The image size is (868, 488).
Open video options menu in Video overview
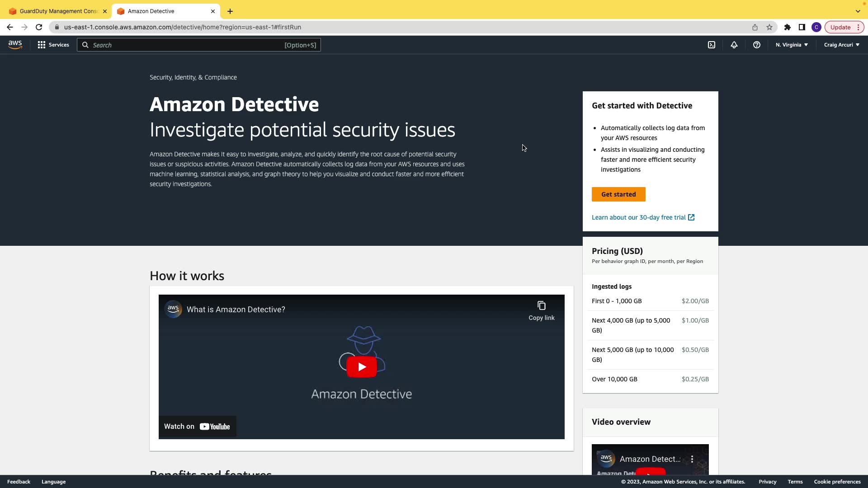pyautogui.click(x=692, y=459)
